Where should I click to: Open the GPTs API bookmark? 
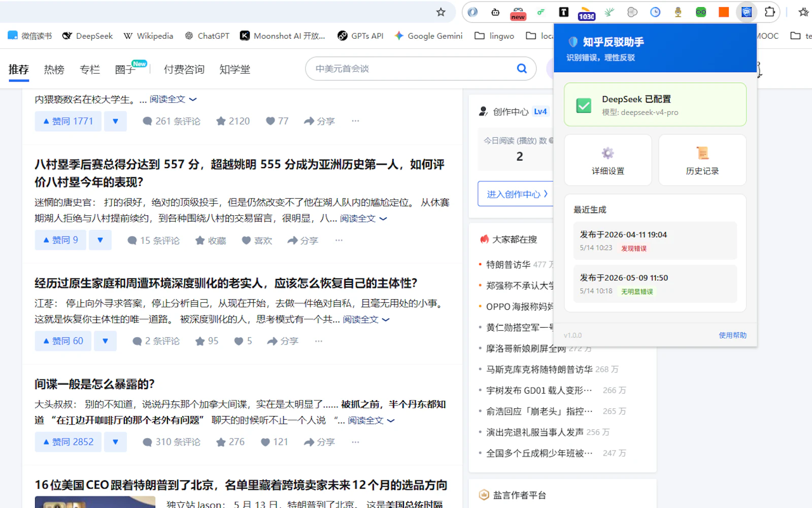(360, 36)
